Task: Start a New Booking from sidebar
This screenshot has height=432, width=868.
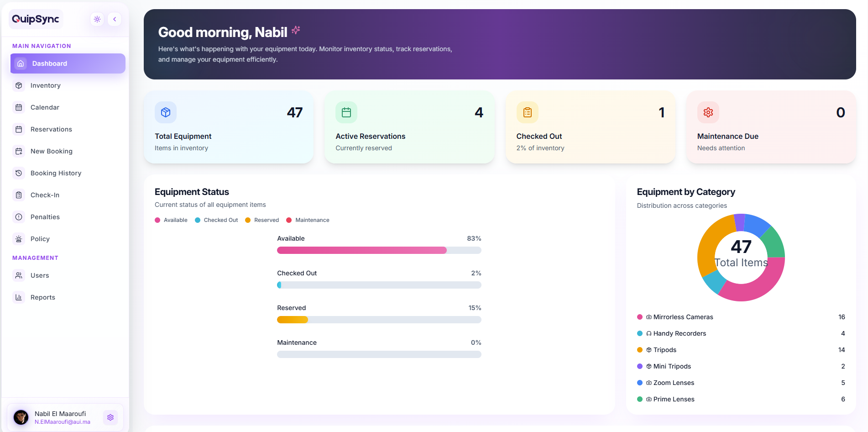Action: click(51, 151)
